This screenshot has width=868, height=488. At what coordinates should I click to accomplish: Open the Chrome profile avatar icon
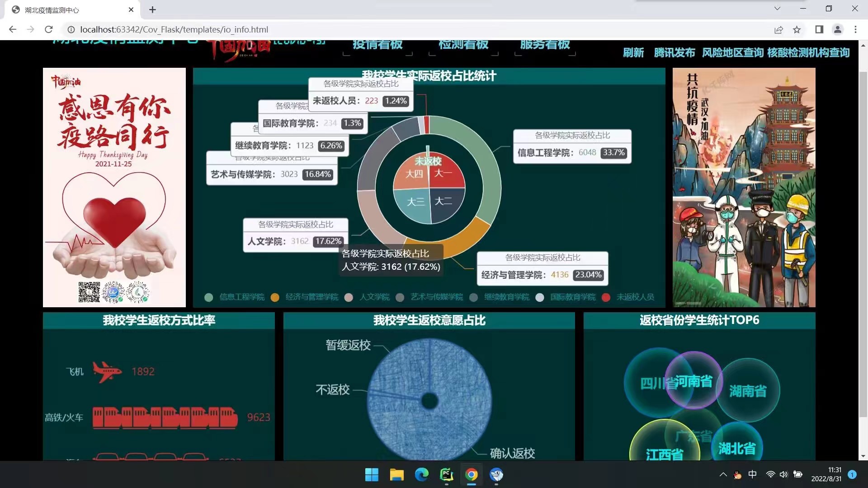coord(837,29)
